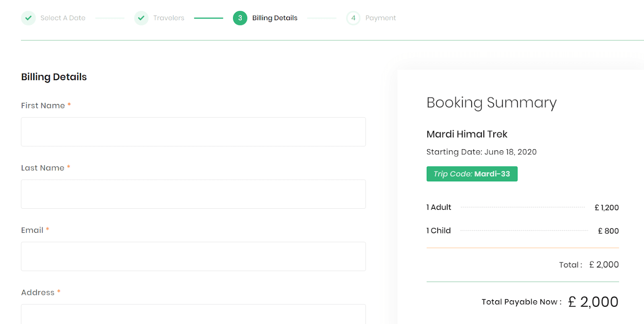The width and height of the screenshot is (644, 324).
Task: Focus the Address input field
Action: [193, 314]
